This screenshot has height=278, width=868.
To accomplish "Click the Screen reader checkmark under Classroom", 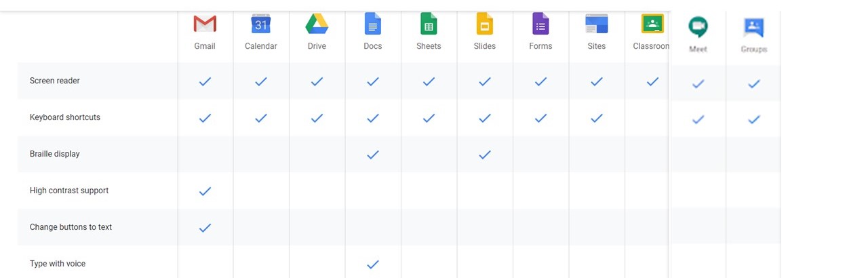I will click(652, 81).
